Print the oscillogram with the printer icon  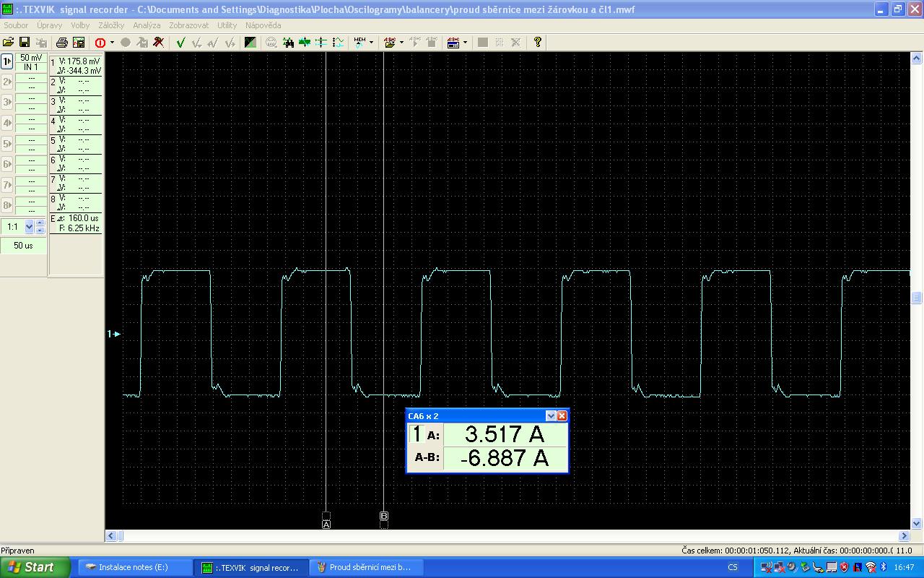(x=62, y=43)
